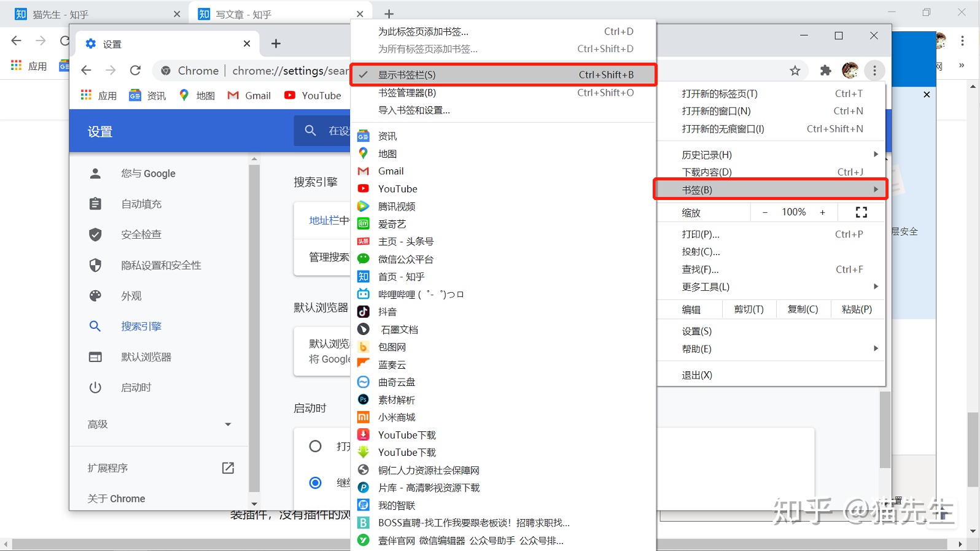Increase zoom with plus button
Screen dimensions: 980x551
point(822,212)
